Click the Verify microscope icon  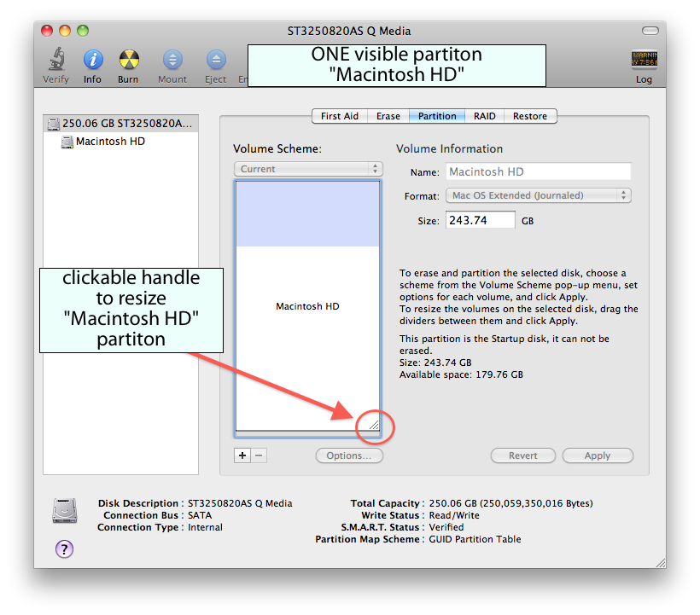(56, 60)
